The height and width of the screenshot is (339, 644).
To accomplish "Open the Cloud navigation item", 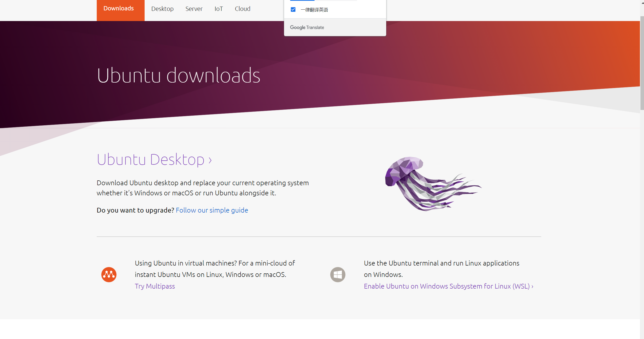I will pyautogui.click(x=242, y=9).
